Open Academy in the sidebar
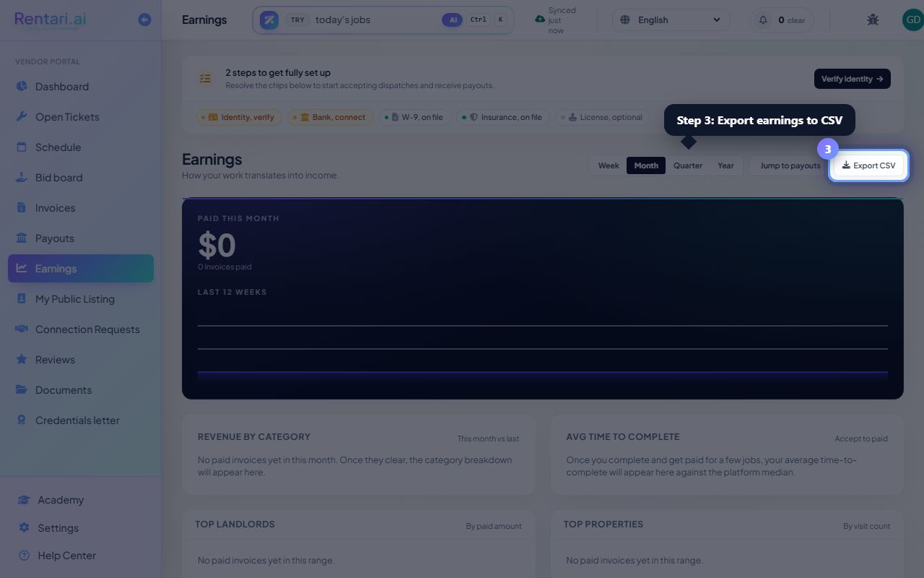Viewport: 924px width, 578px height. point(81,500)
